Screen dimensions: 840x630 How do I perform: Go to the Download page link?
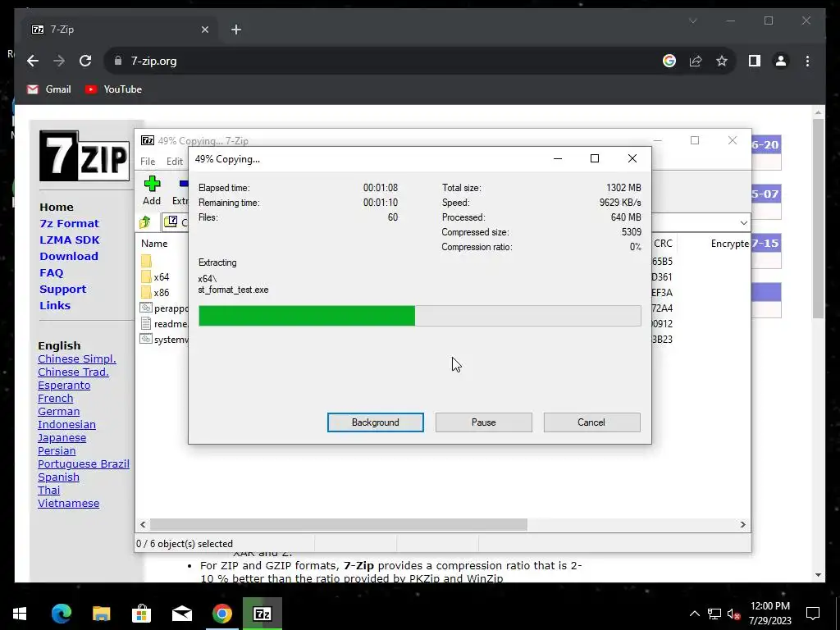(69, 256)
